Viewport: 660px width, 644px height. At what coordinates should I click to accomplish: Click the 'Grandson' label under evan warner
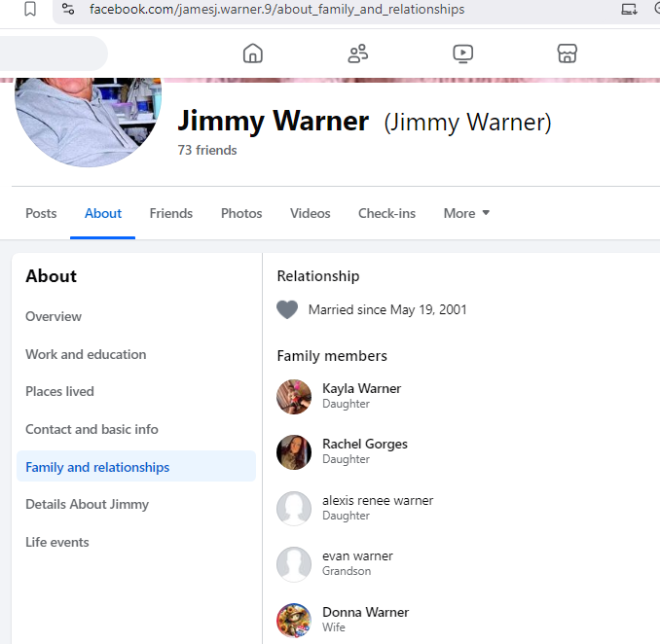click(x=347, y=571)
